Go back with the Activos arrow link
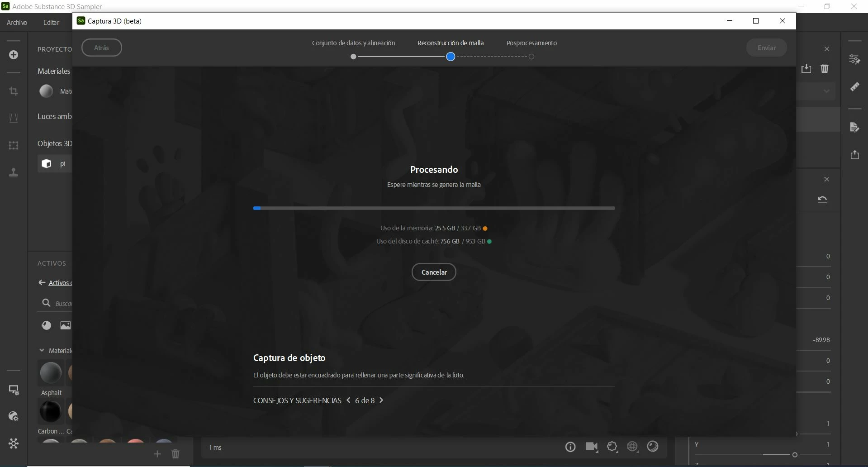The height and width of the screenshot is (467, 868). 56,283
